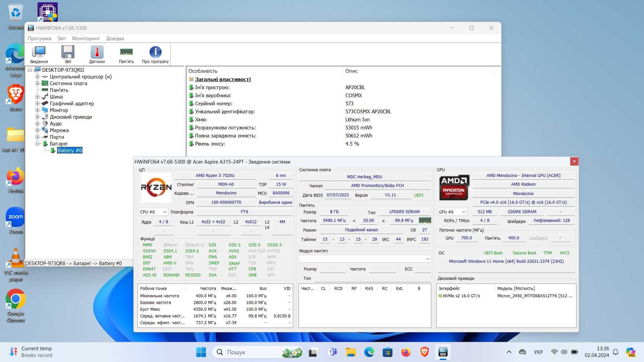Click the Windows Start button
The image size is (644, 362).
click(201, 352)
